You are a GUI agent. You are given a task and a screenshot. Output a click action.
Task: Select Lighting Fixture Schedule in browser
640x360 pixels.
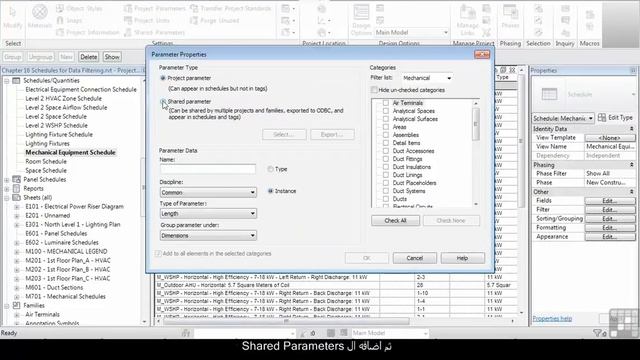59,135
